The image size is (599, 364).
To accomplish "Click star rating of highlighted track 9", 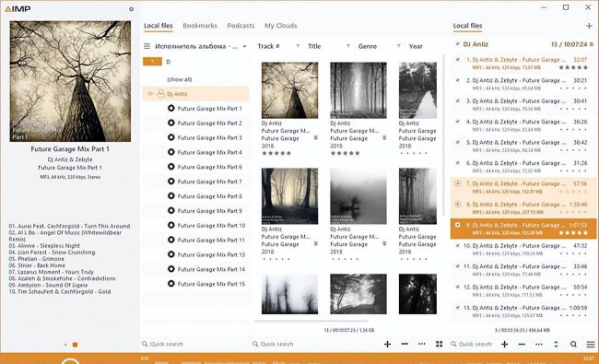I will point(573,232).
